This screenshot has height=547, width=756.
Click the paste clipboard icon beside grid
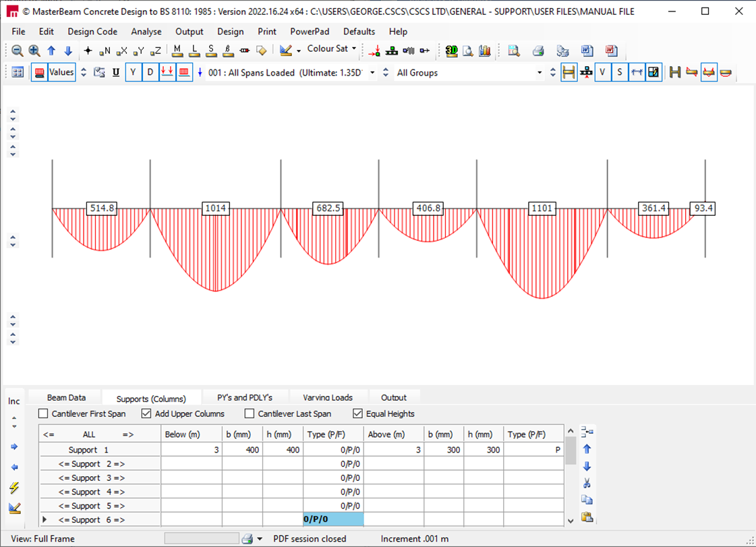tap(587, 517)
